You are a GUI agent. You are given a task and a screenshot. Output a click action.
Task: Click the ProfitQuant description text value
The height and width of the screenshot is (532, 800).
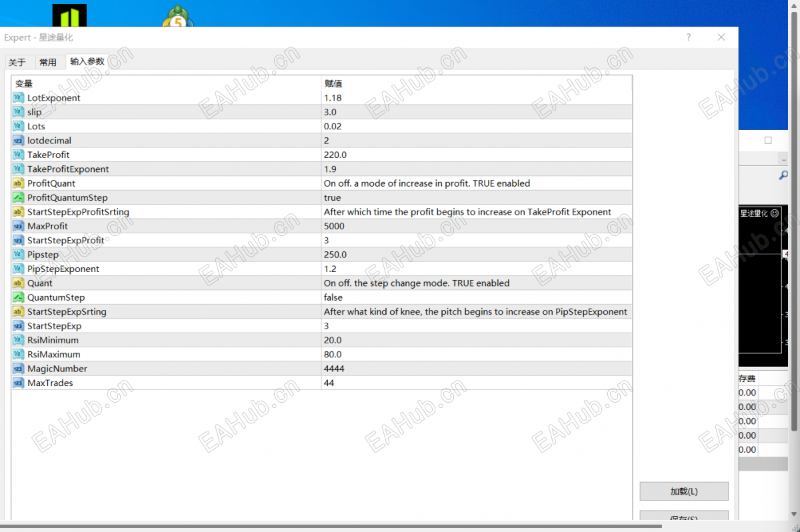tap(427, 183)
